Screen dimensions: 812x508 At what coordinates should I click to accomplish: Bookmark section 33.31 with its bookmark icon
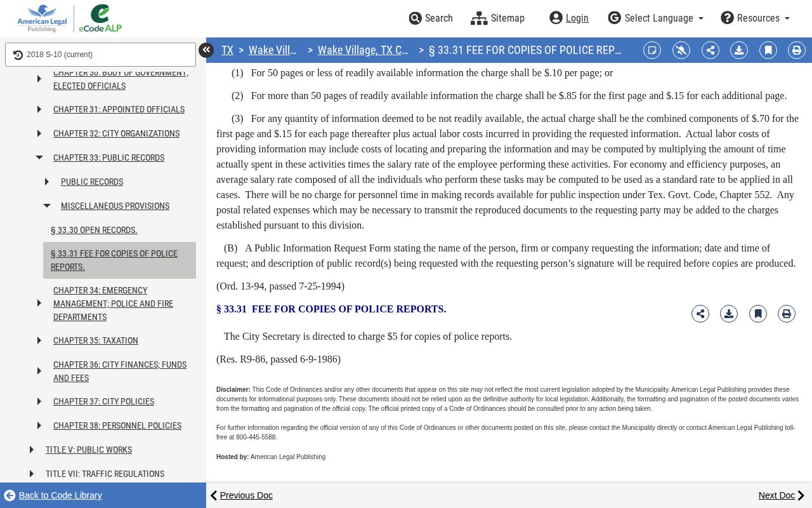[758, 314]
